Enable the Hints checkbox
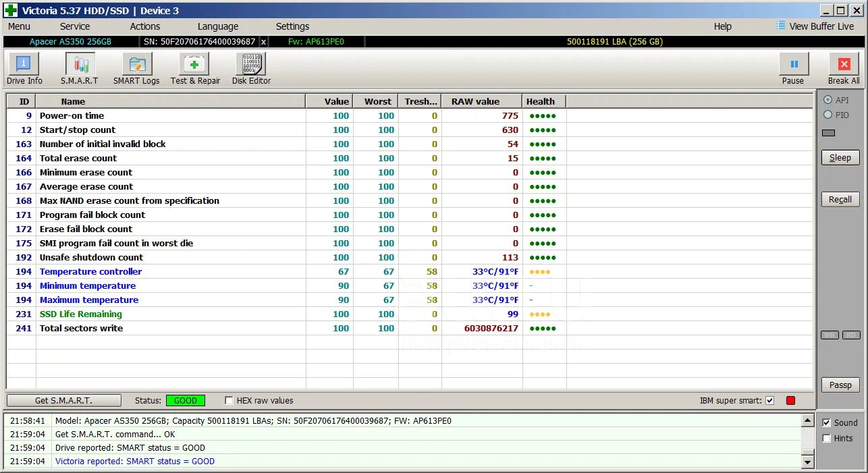868x473 pixels. [826, 438]
